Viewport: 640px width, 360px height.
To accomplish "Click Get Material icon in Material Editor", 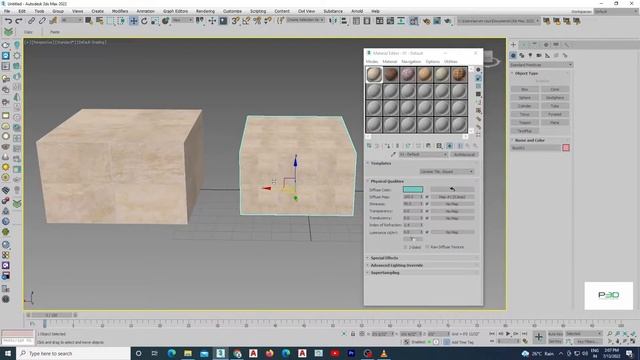I will [x=369, y=146].
